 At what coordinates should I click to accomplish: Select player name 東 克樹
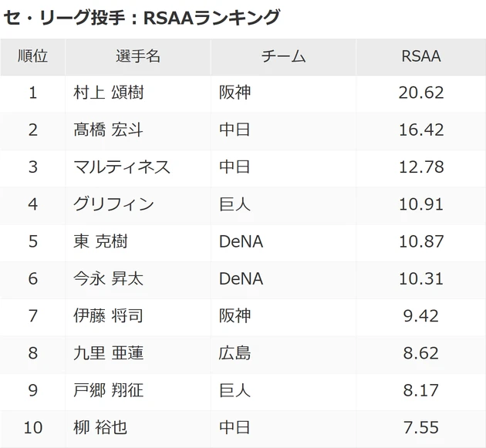click(x=100, y=241)
